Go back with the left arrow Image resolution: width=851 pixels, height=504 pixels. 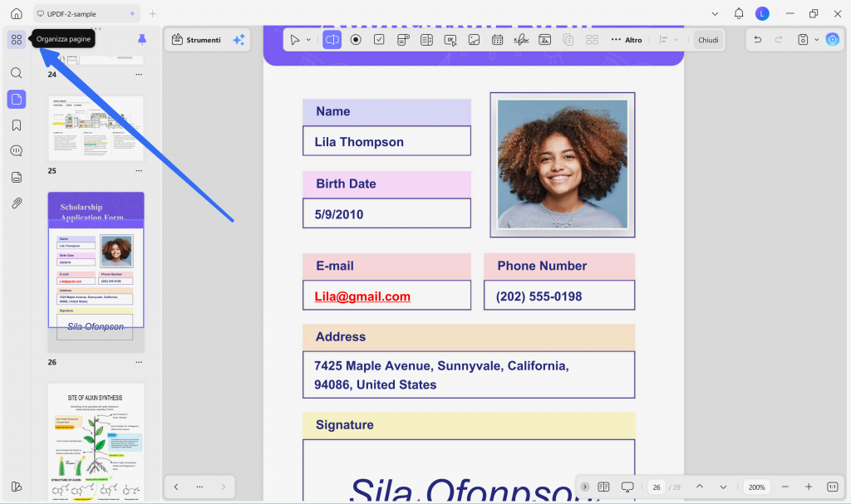click(176, 487)
